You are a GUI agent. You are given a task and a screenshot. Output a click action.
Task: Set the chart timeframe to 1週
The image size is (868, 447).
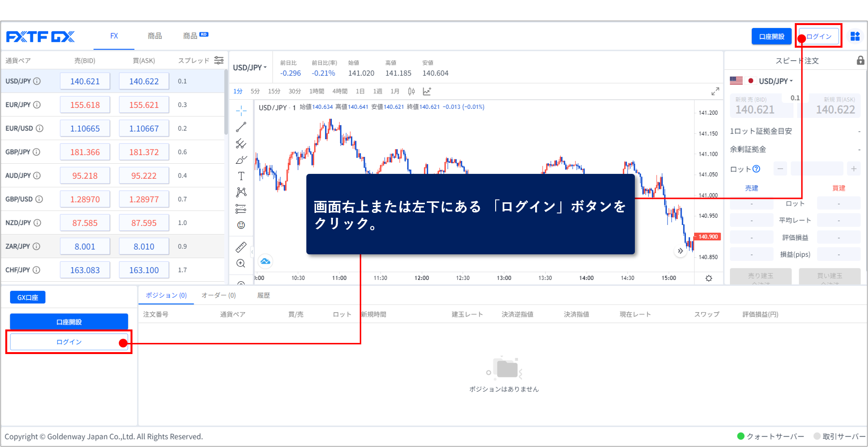point(378,92)
